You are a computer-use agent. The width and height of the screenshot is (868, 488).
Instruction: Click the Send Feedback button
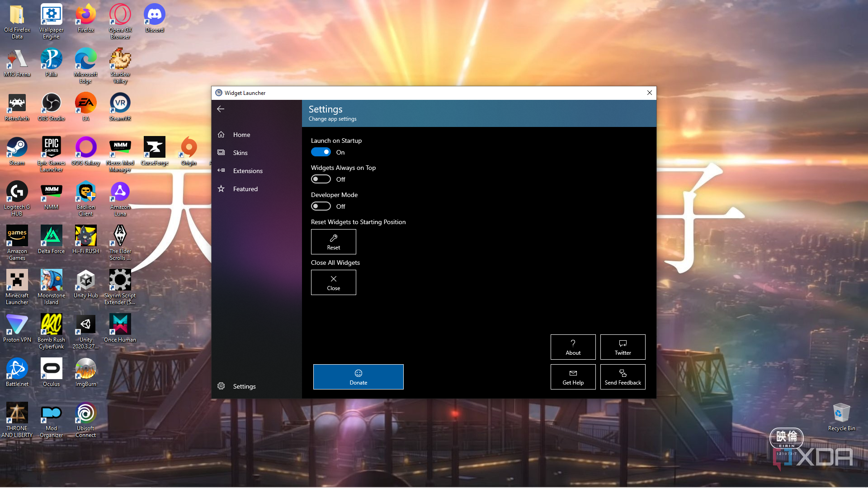coord(623,377)
